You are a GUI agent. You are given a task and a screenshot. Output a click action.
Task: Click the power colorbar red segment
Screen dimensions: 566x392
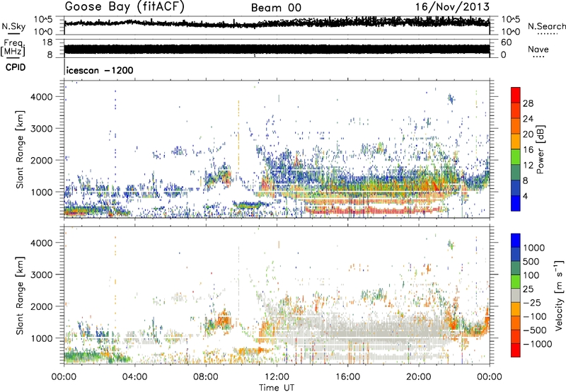tap(516, 96)
